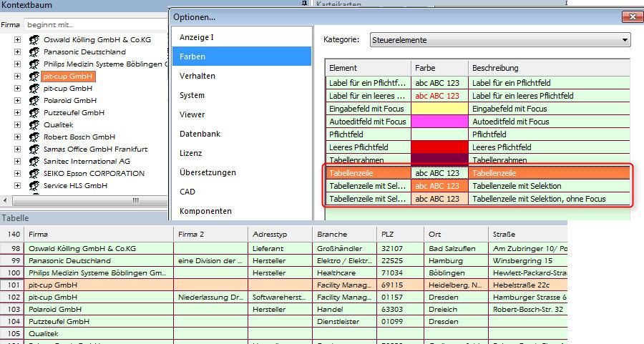
Task: Close the Optionen dialog
Action: (633, 17)
